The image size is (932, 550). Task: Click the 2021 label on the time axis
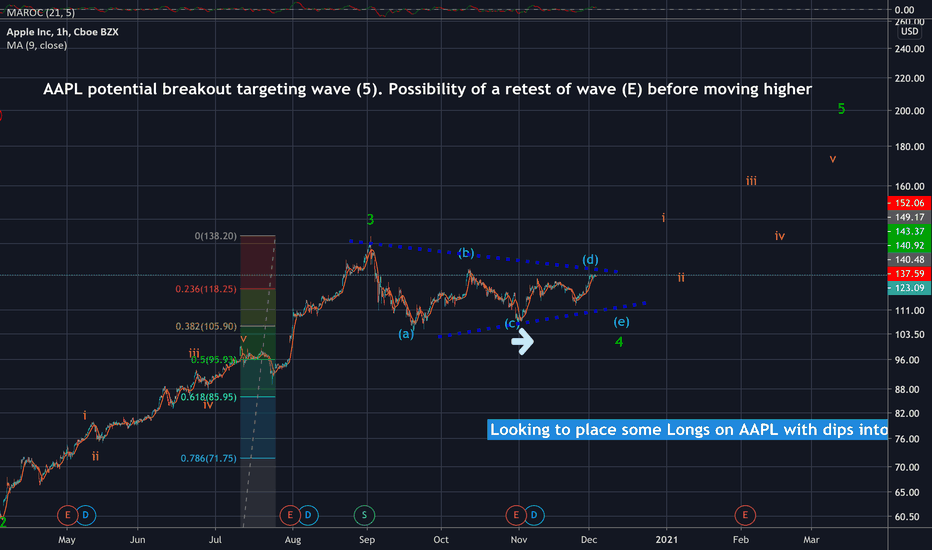coord(666,540)
